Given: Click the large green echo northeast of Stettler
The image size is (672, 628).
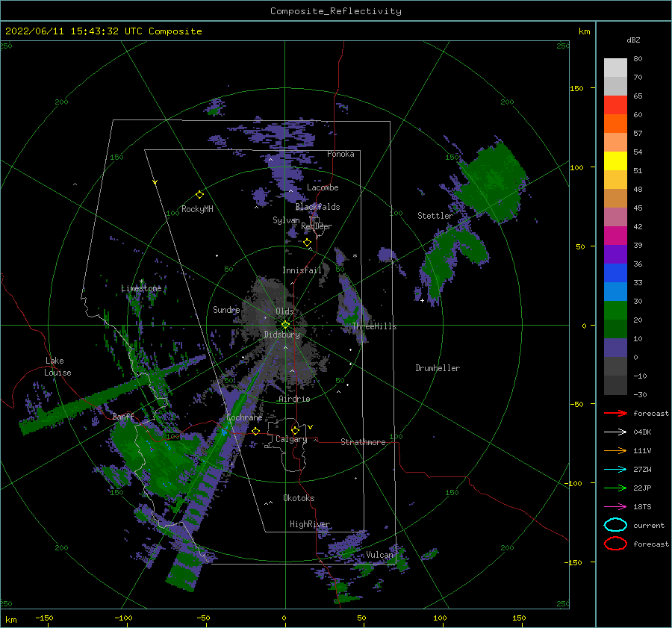Looking at the screenshot, I should pyautogui.click(x=494, y=181).
